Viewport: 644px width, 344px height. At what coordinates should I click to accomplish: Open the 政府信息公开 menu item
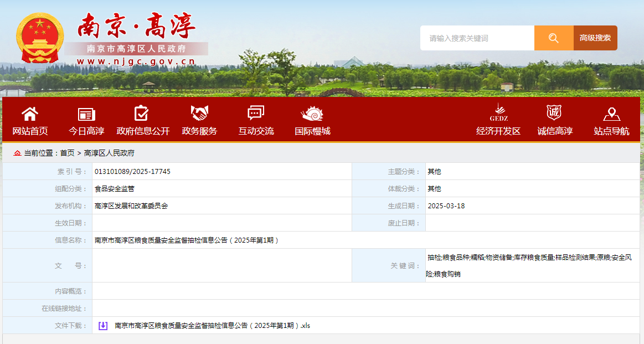[143, 131]
